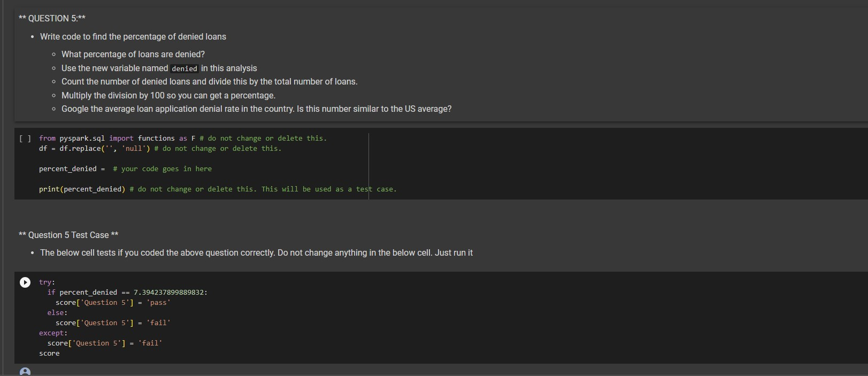Click the bullet about not changing the test cell

click(x=255, y=252)
